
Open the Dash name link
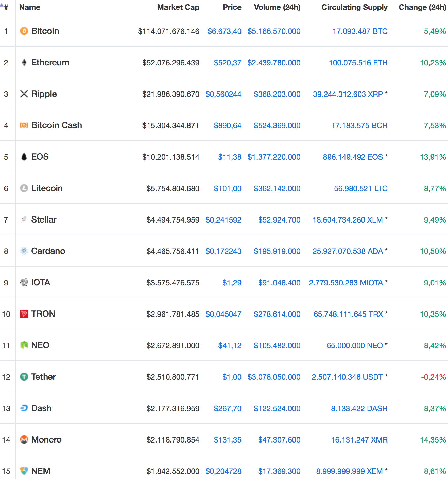(x=41, y=408)
